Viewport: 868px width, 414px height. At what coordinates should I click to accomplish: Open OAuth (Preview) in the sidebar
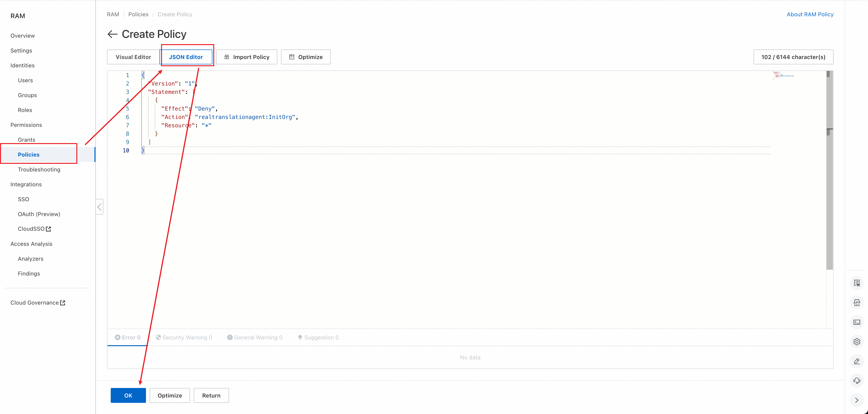39,214
